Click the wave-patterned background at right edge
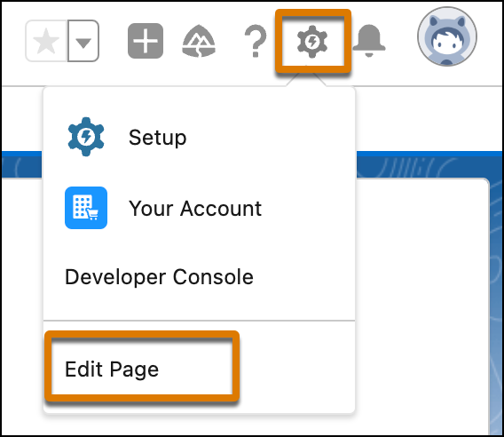Screen dimensions: 504x437 pyautogui.click(x=496, y=306)
